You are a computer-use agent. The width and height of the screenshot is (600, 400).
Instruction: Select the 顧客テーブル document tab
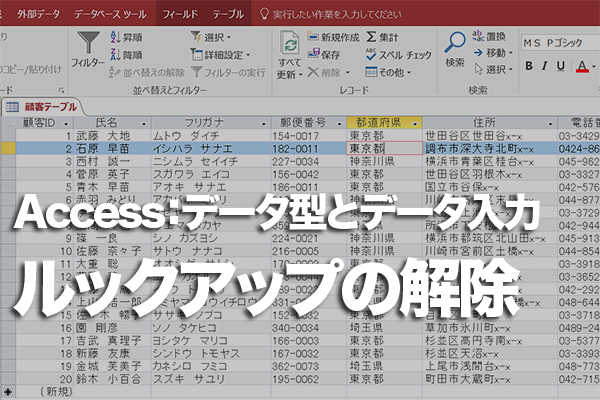[x=42, y=107]
